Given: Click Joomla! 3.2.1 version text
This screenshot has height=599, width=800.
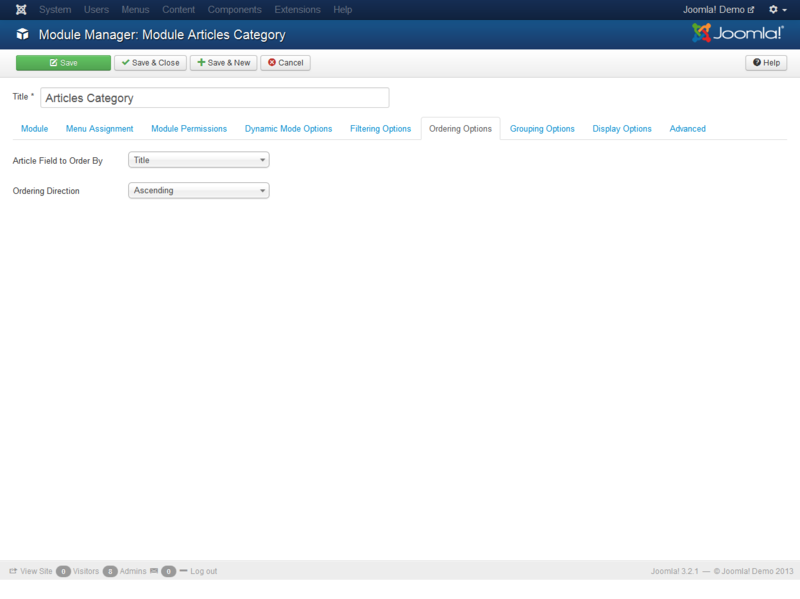Looking at the screenshot, I should pyautogui.click(x=674, y=571).
